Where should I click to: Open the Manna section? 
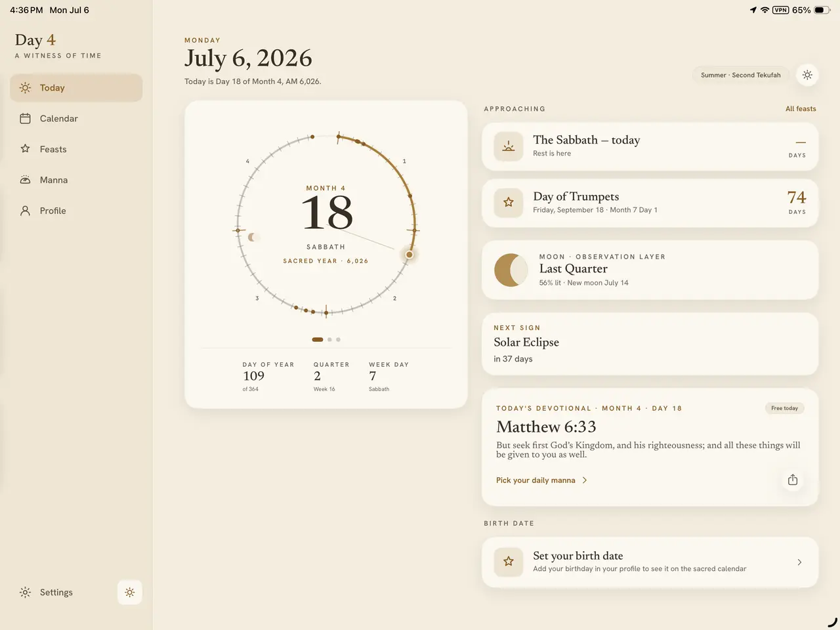point(76,180)
